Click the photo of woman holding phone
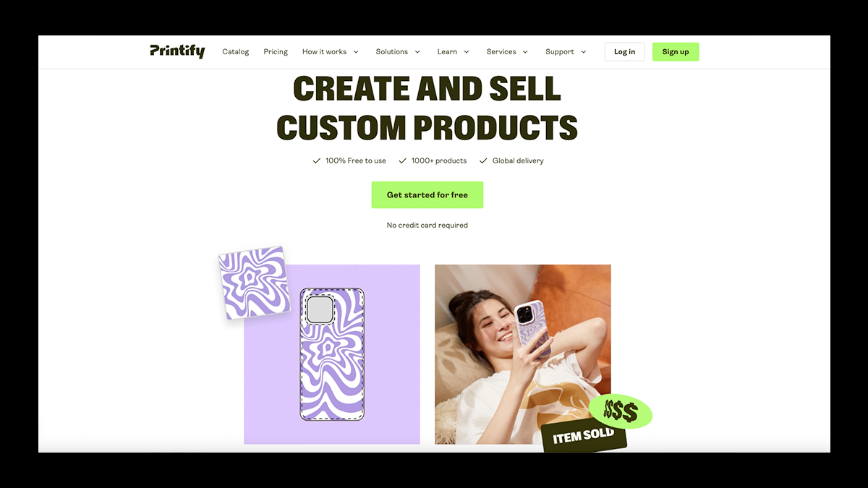868x488 pixels. (522, 354)
